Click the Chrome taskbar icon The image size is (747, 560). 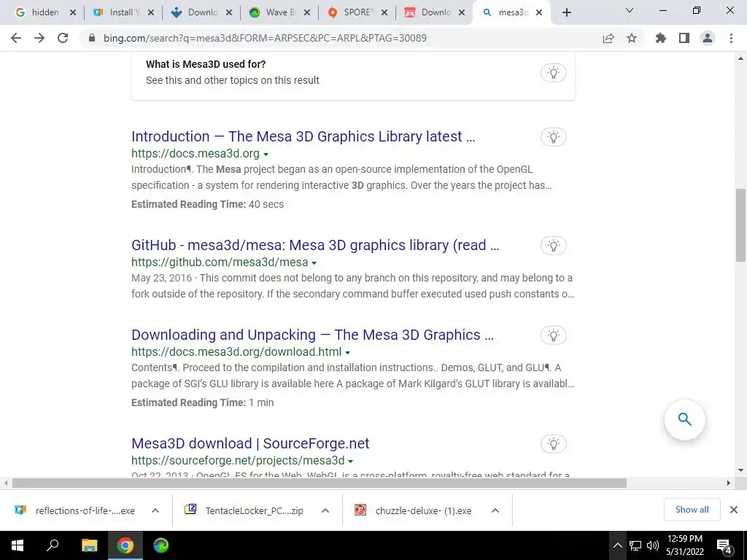coord(125,545)
